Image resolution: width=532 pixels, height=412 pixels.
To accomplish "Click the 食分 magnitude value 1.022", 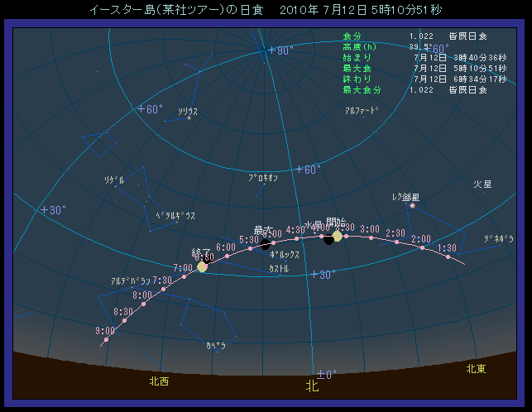I will click(x=420, y=36).
